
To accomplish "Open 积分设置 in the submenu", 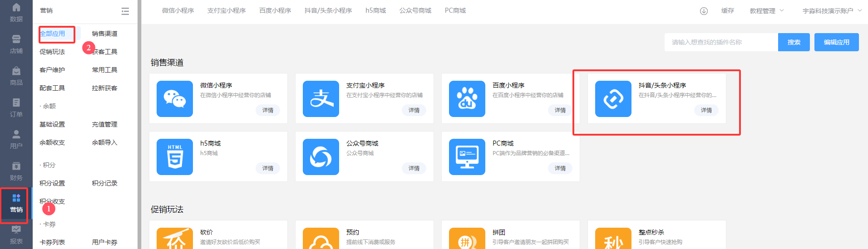I will tap(52, 183).
